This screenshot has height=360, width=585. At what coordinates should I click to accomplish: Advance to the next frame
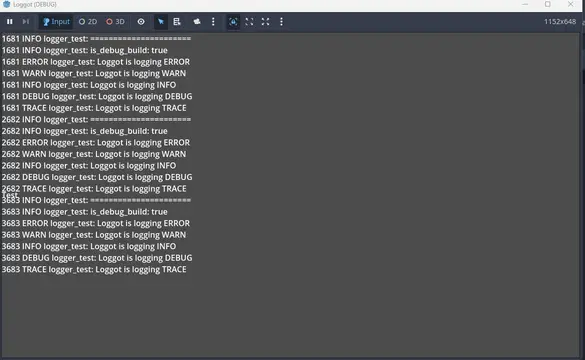(x=25, y=22)
